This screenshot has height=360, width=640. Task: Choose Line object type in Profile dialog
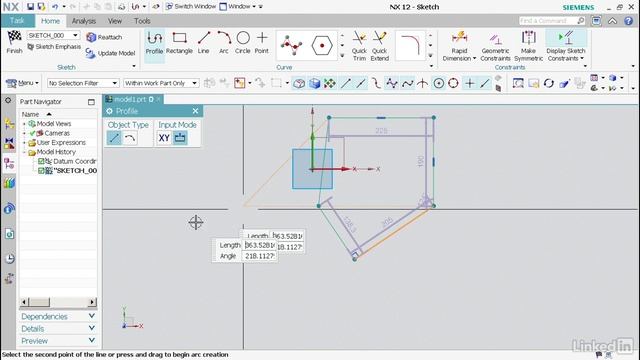[x=114, y=138]
